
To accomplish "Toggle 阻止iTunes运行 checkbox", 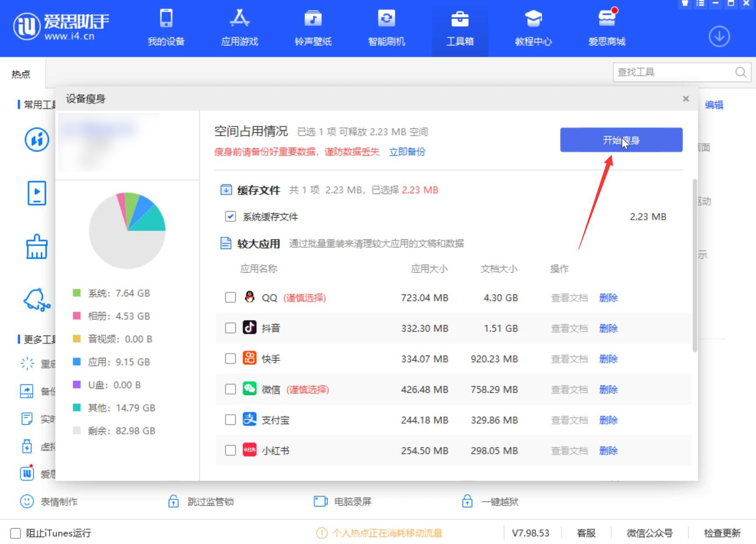I will pyautogui.click(x=16, y=533).
